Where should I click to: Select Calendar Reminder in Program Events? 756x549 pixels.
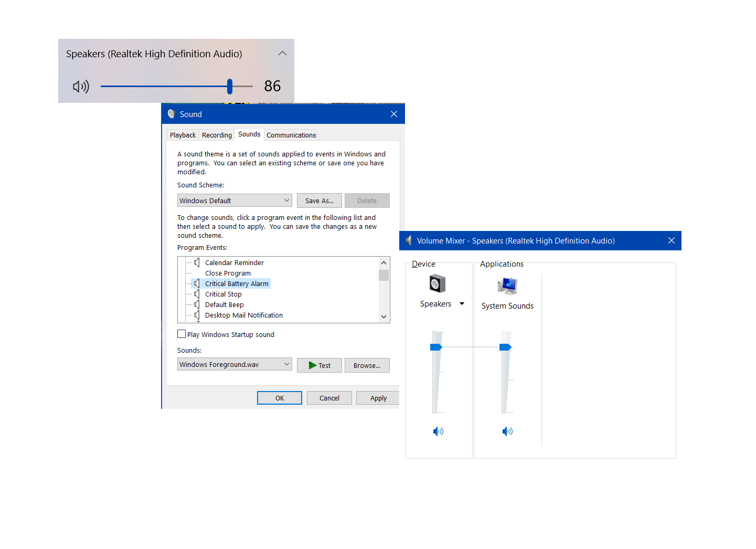point(235,262)
